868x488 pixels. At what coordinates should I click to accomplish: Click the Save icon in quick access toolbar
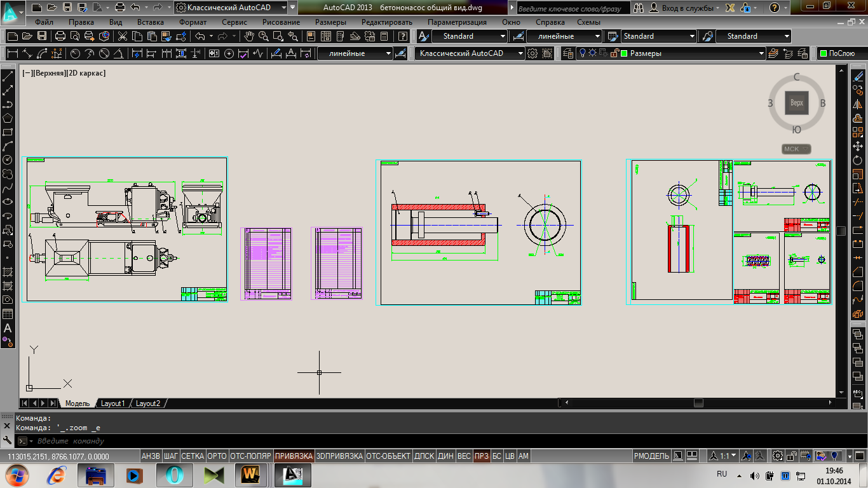point(67,8)
